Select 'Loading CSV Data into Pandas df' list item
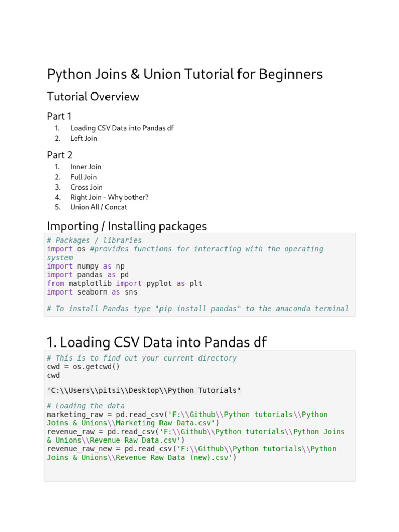The width and height of the screenshot is (399, 532). click(x=122, y=128)
